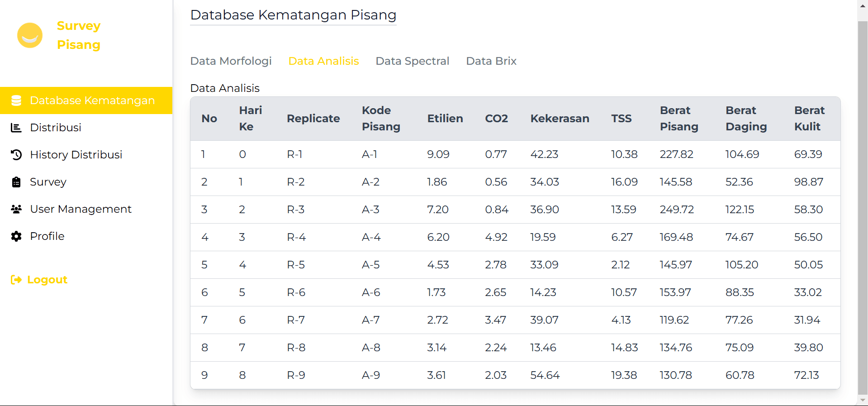Open History Distribusi from sidebar
The height and width of the screenshot is (406, 868).
(76, 155)
